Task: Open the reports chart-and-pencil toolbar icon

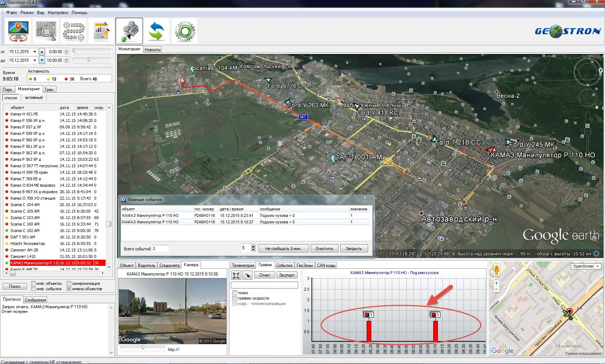Action: 101,31
